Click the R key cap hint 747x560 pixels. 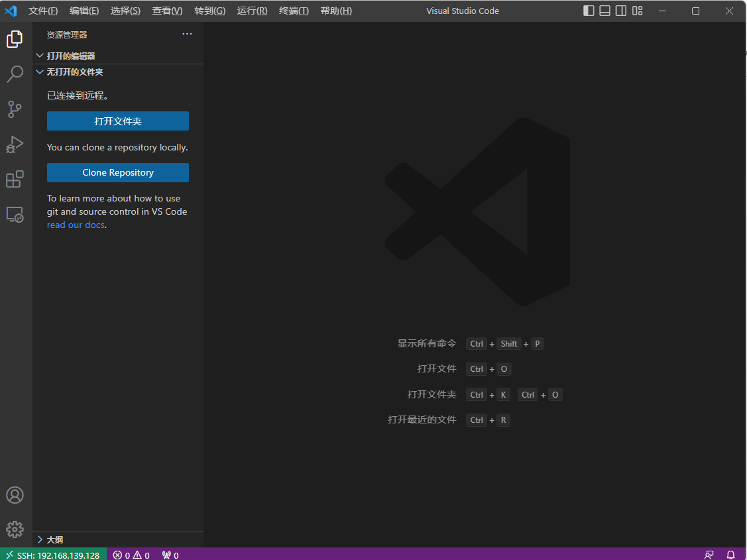click(504, 420)
